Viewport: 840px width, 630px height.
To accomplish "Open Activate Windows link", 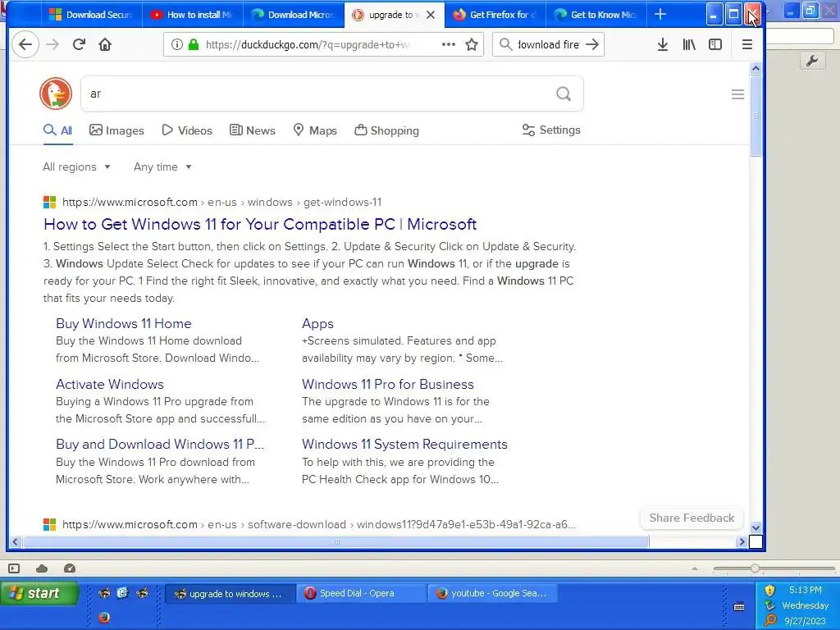I will 110,384.
